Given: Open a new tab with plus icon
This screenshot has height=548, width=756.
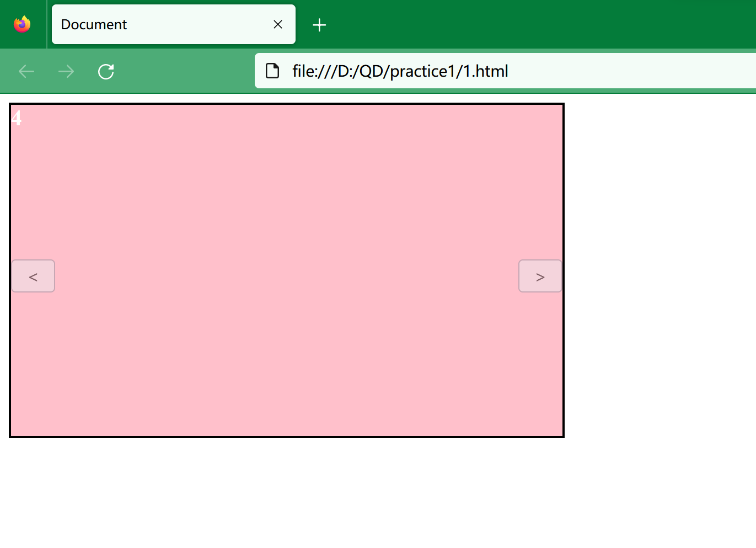Looking at the screenshot, I should pyautogui.click(x=319, y=25).
